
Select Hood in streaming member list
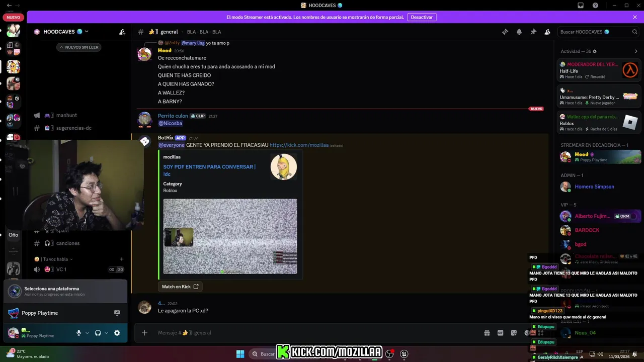click(599, 157)
